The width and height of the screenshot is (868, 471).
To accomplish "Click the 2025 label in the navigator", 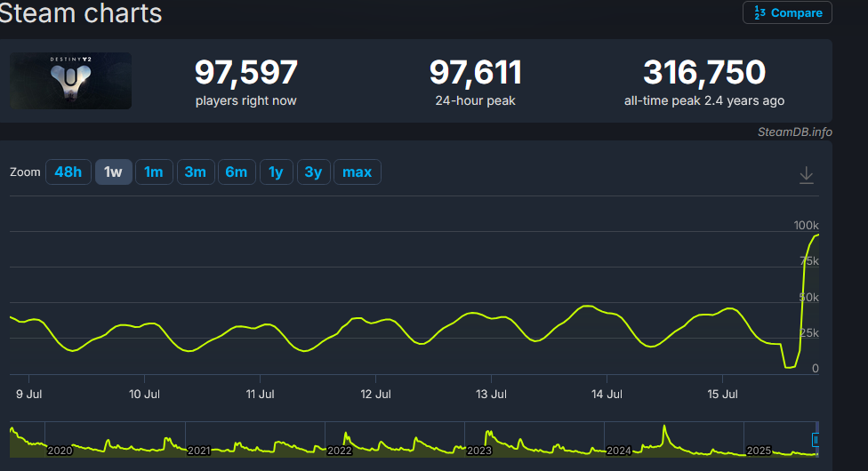I will [759, 451].
